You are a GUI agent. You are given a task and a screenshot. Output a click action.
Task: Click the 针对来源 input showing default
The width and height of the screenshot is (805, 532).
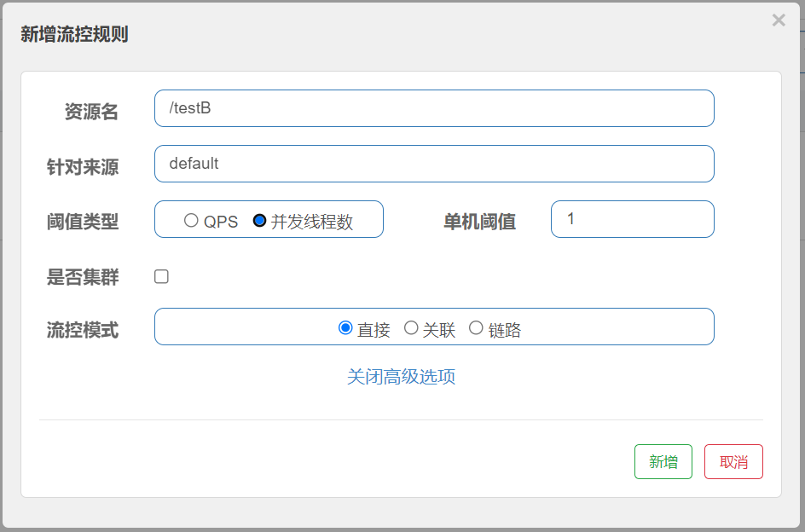[433, 163]
